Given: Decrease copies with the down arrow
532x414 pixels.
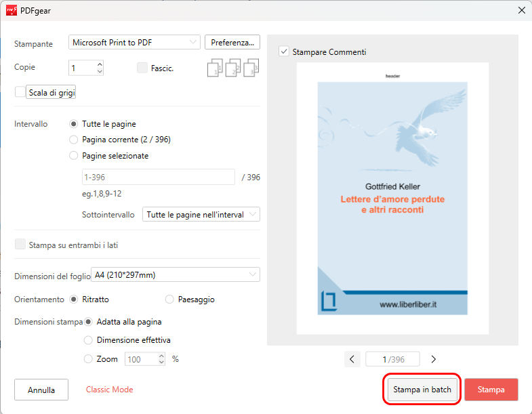Looking at the screenshot, I should [100, 72].
